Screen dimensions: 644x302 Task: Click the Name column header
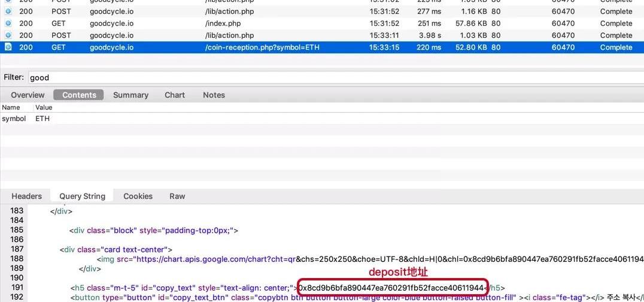point(11,107)
